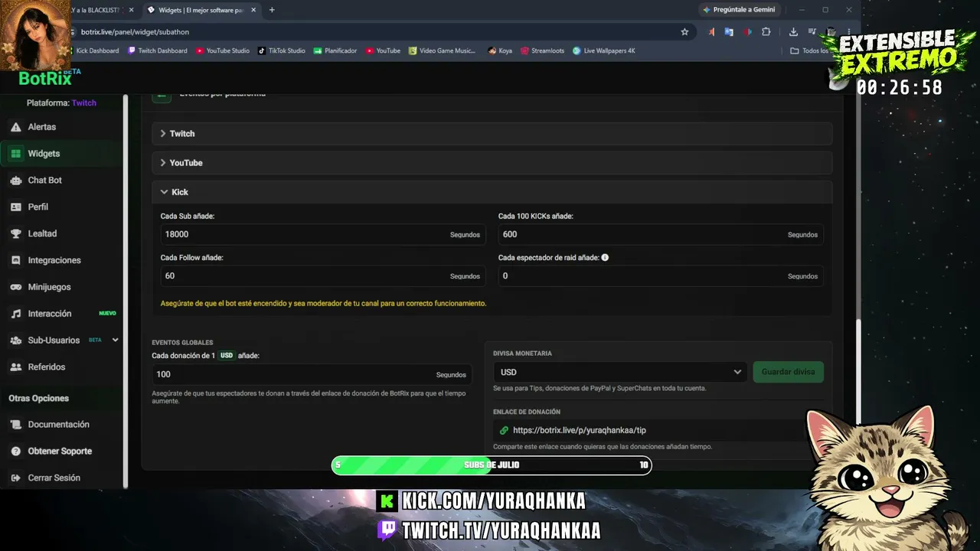Expand the Sub-Usuarios submenu chevron
The height and width of the screenshot is (551, 980).
(116, 341)
